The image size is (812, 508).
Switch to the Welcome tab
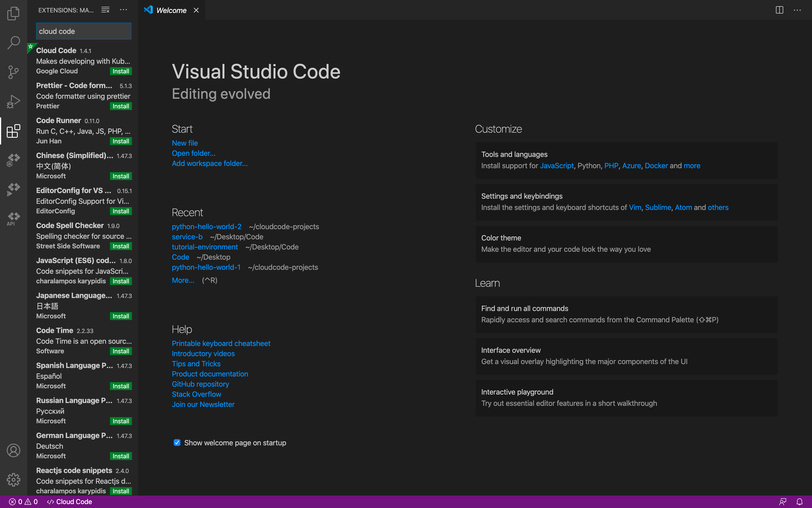point(171,10)
